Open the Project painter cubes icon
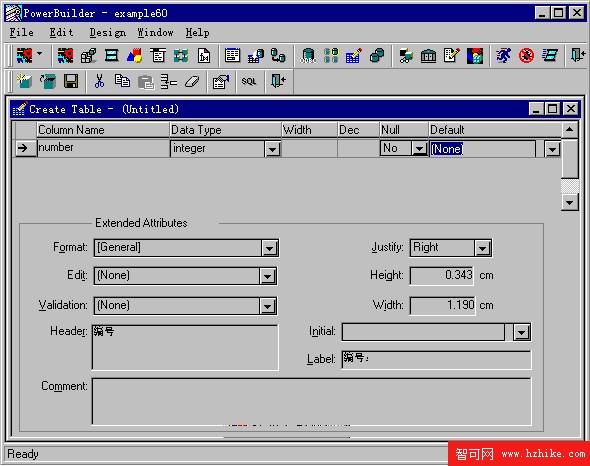This screenshot has width=590, height=466. (88, 56)
